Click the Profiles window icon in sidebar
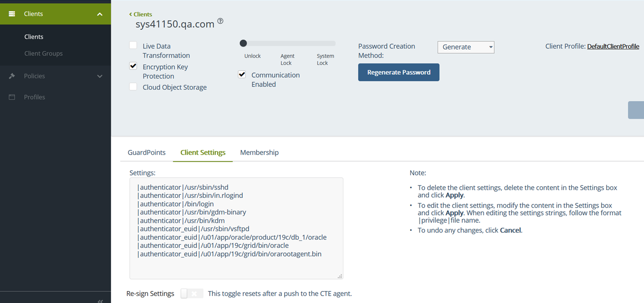The height and width of the screenshot is (303, 644). click(x=12, y=97)
